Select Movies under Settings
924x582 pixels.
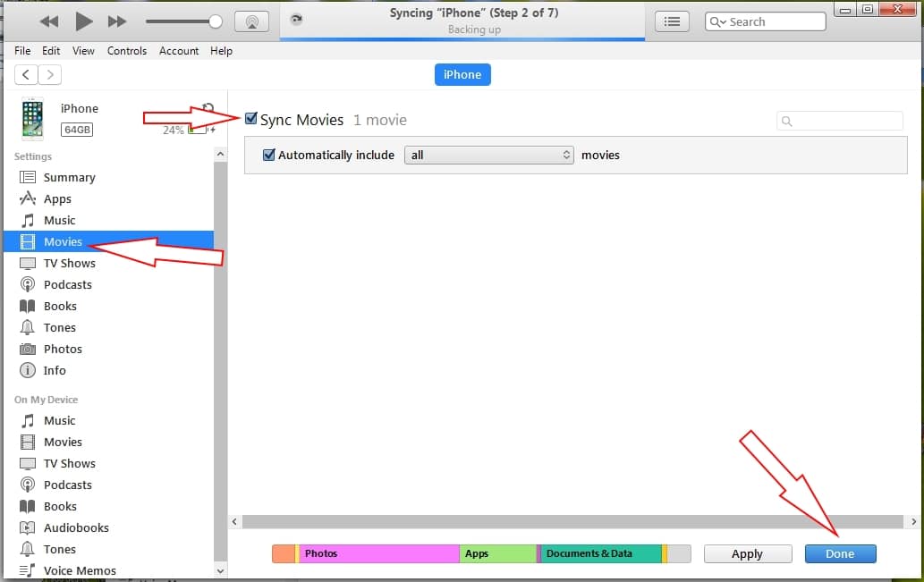[x=109, y=241]
